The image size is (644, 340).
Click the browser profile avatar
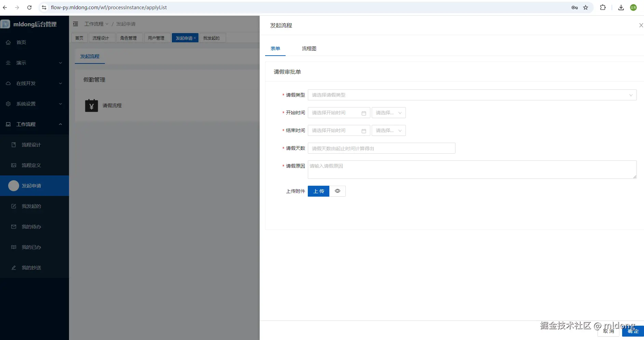coord(633,8)
